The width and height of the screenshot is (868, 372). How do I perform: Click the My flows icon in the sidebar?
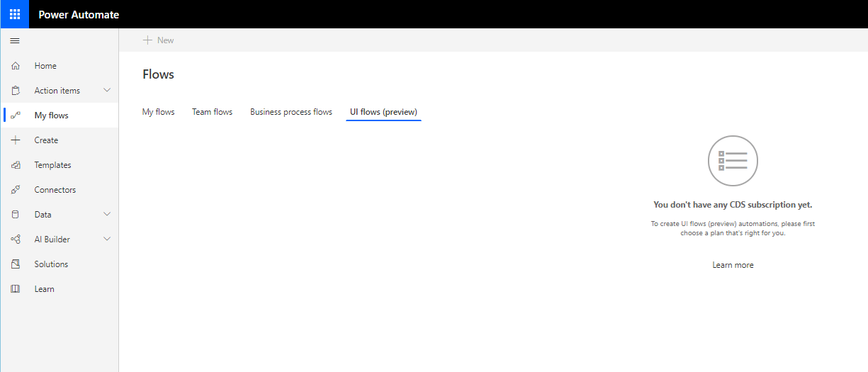16,115
